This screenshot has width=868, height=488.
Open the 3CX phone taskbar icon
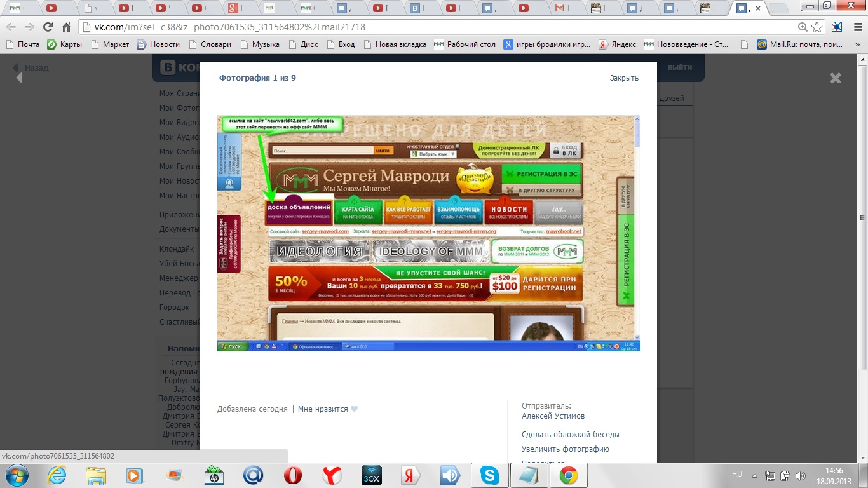[x=372, y=475]
